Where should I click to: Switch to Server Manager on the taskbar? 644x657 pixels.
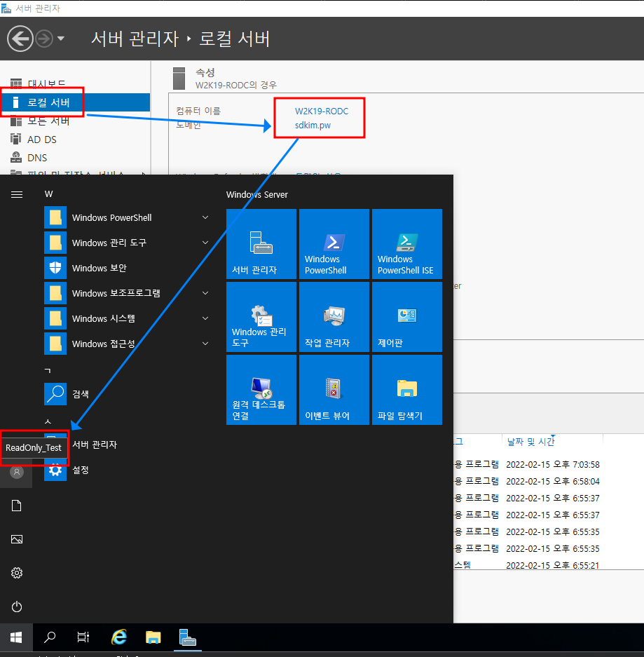(188, 637)
